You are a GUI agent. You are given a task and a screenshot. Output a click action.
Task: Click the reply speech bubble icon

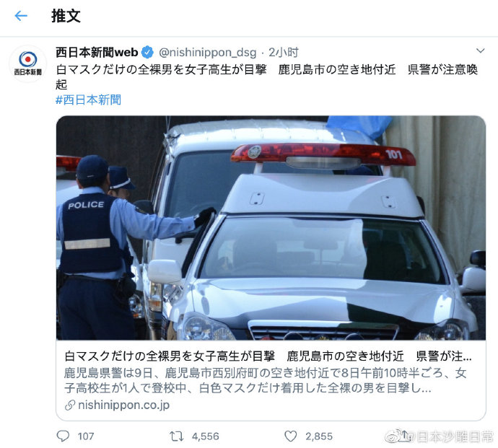click(63, 436)
